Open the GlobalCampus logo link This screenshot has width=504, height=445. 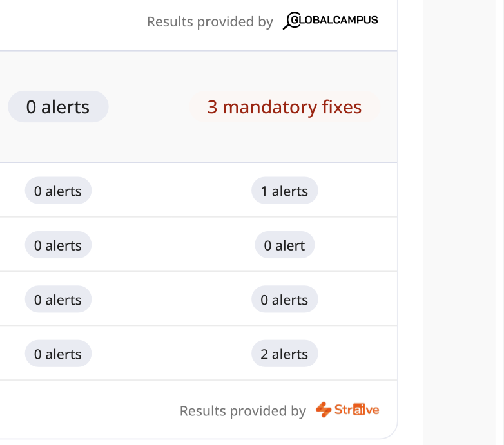[331, 21]
